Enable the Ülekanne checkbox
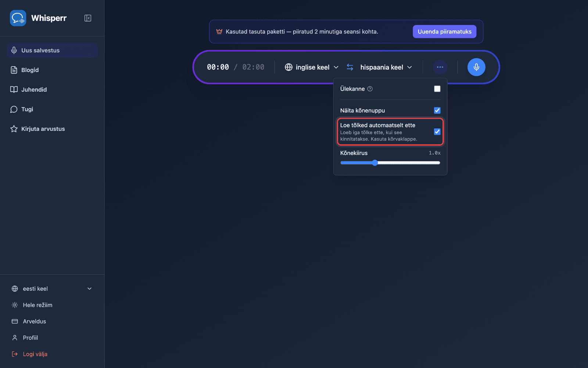The image size is (588, 368). tap(437, 89)
